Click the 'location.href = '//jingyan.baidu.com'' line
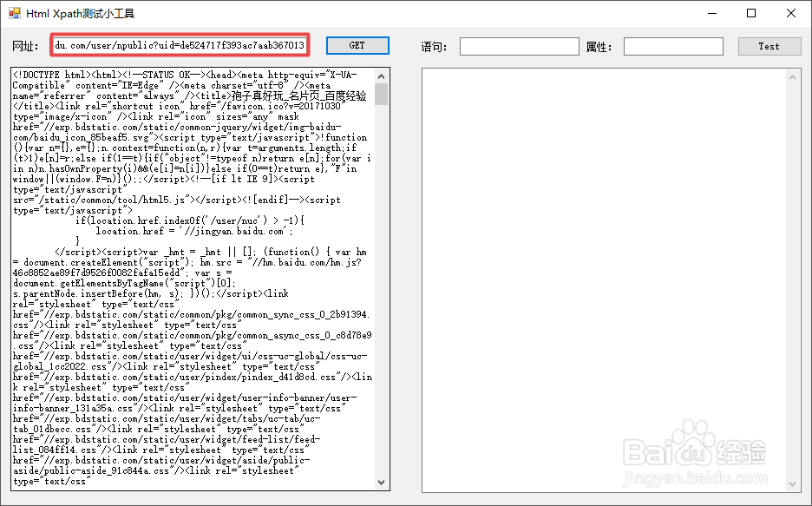 pos(194,231)
